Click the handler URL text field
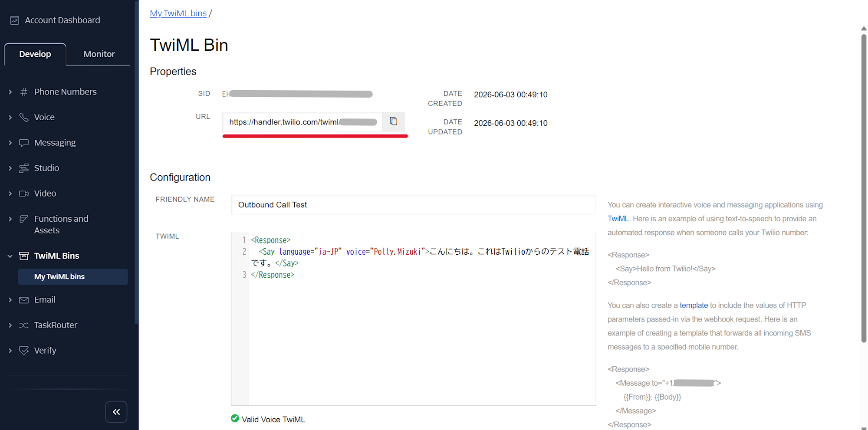 pyautogui.click(x=302, y=122)
